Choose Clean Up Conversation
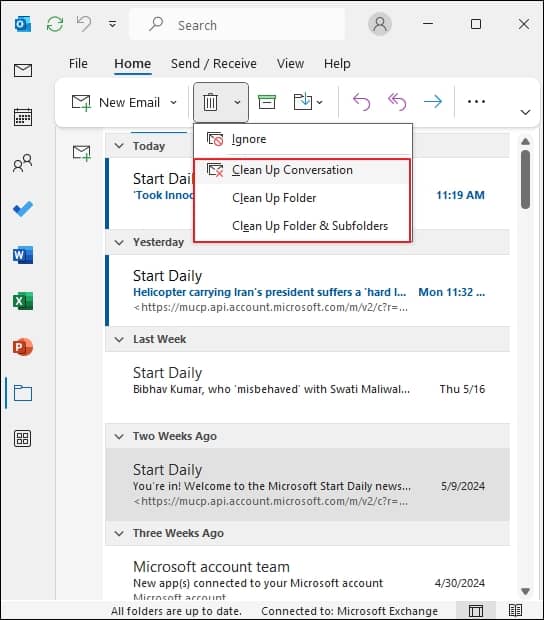This screenshot has width=544, height=620. 303,170
